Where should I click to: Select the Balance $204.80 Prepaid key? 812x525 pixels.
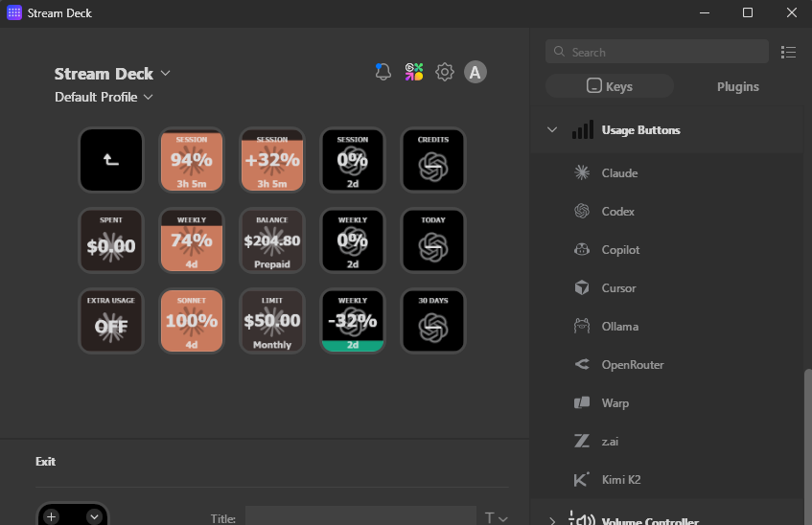point(272,240)
